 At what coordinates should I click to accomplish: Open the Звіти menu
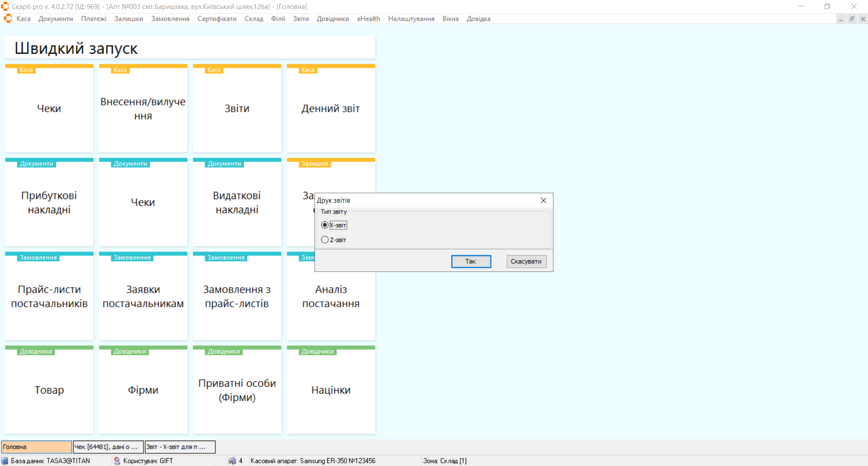point(300,19)
